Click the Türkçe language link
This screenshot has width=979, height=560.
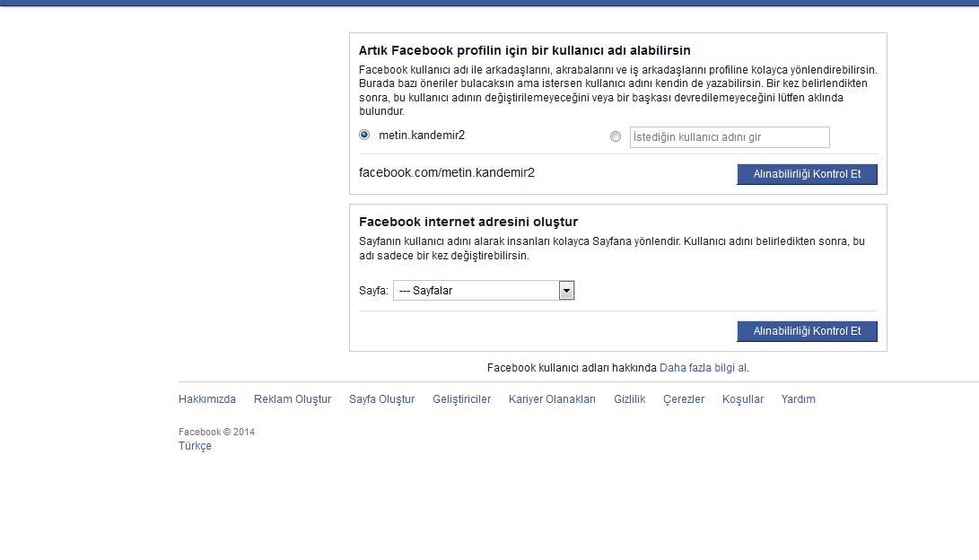pos(195,446)
